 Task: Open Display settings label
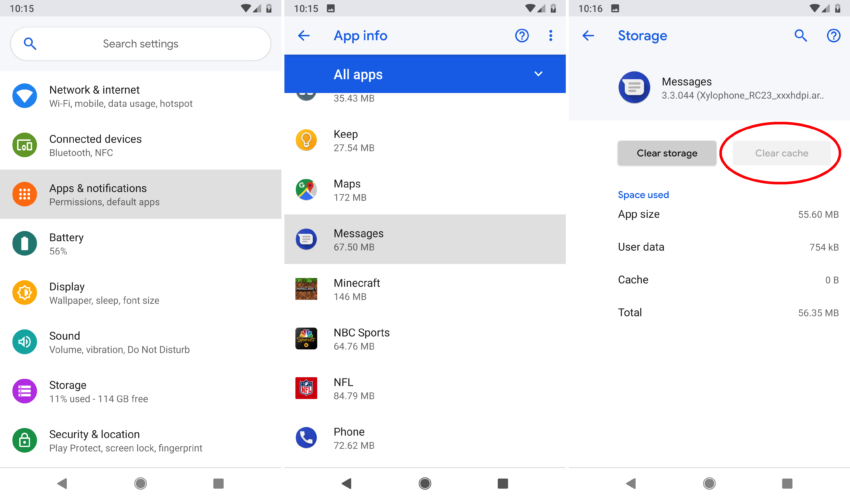67,287
